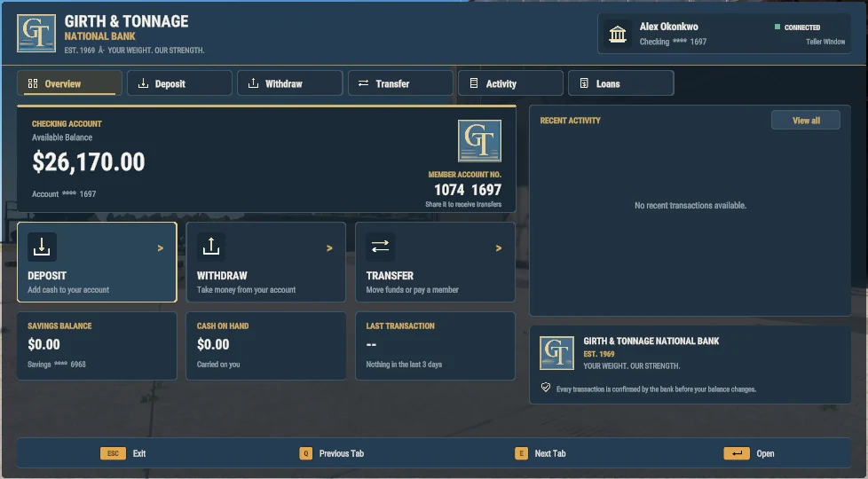The width and height of the screenshot is (868, 479).
Task: Click the bank building icon beside Alex Okonkwo
Action: [x=617, y=34]
